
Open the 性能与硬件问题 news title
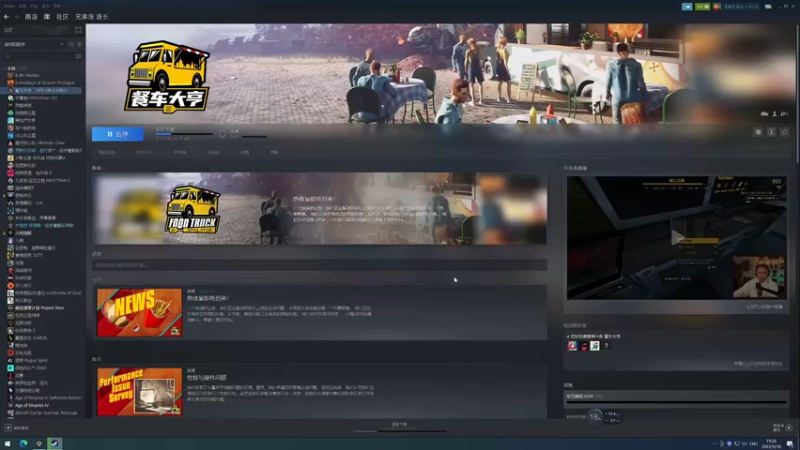(x=207, y=378)
